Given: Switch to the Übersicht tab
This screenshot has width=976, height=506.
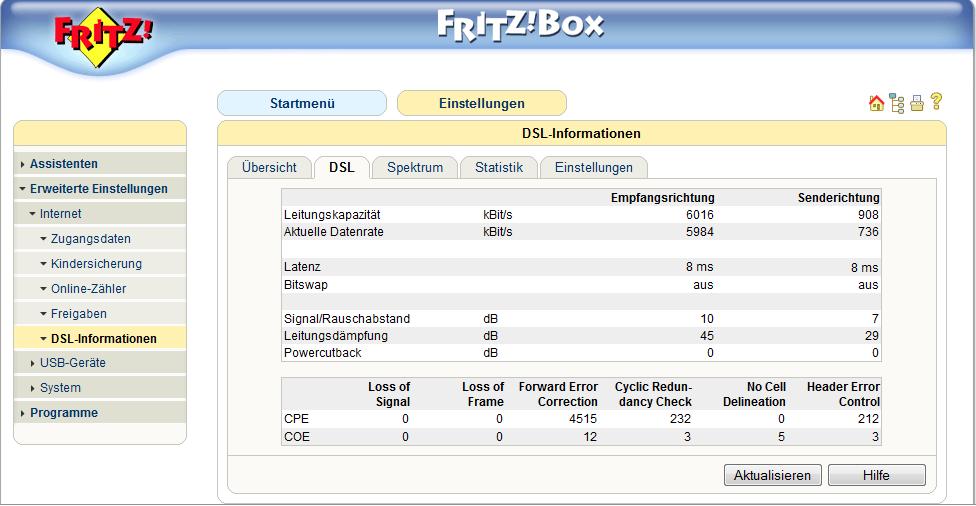Looking at the screenshot, I should [269, 168].
